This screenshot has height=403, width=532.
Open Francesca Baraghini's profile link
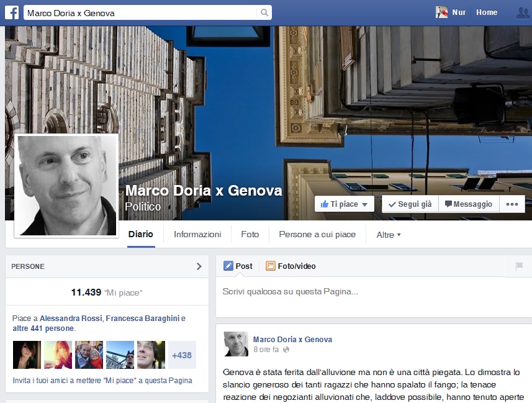143,319
